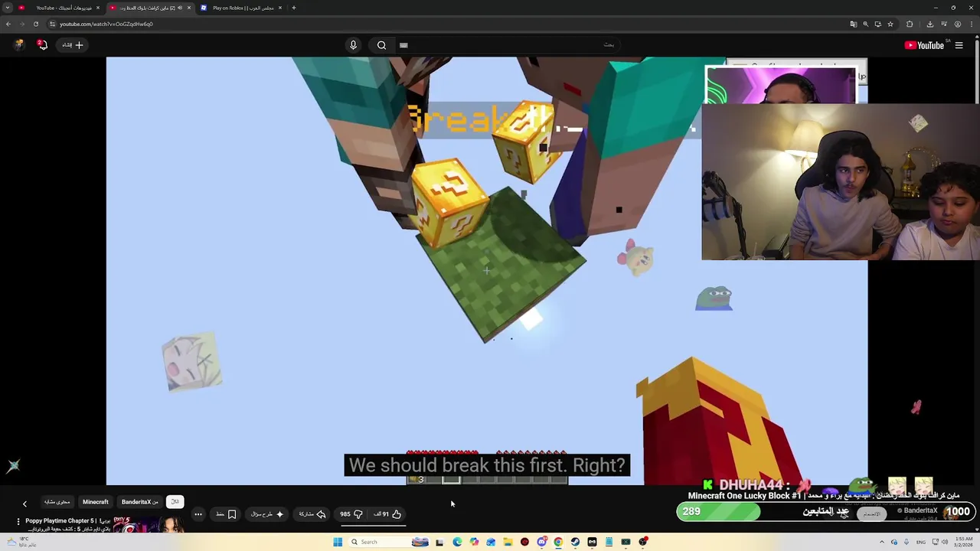This screenshot has width=980, height=551.
Task: Save the video with the bookmark button
Action: 226,514
